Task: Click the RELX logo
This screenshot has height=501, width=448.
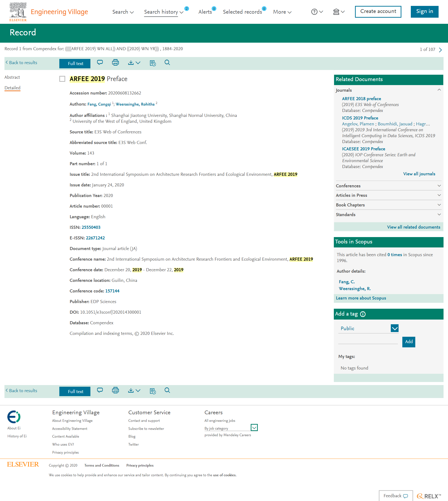Action: pos(429,496)
